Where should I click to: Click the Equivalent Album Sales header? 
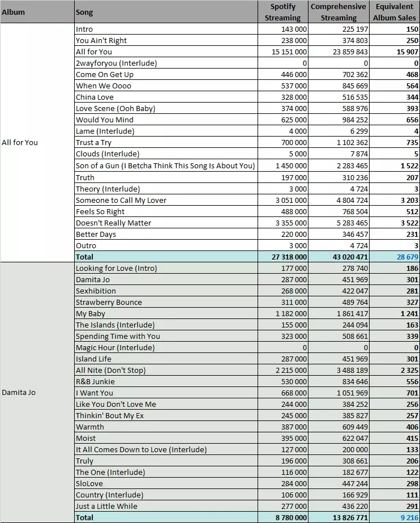(395, 12)
